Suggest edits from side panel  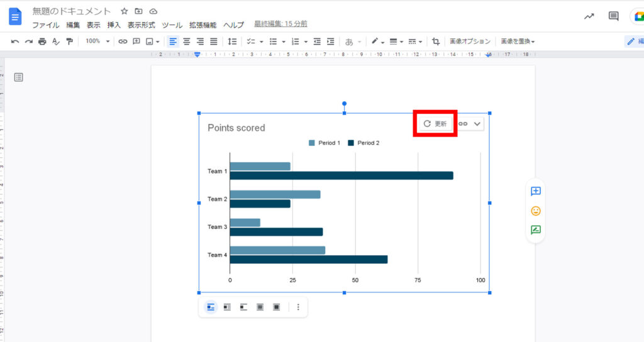pyautogui.click(x=536, y=230)
